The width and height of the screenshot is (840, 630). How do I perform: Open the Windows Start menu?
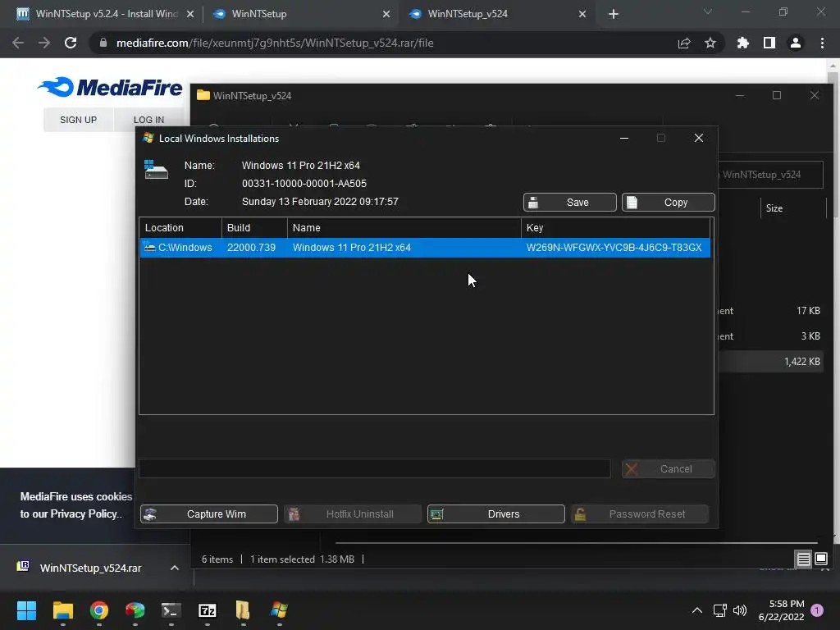tap(26, 610)
